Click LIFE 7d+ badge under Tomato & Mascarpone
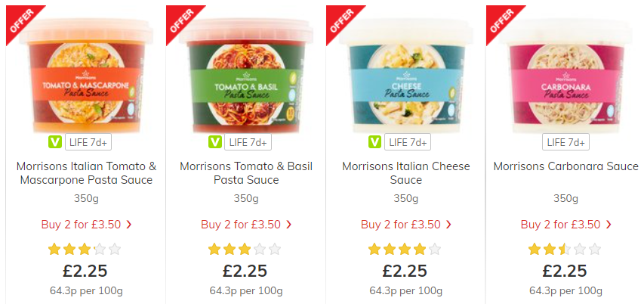The height and width of the screenshot is (304, 644). point(88,142)
